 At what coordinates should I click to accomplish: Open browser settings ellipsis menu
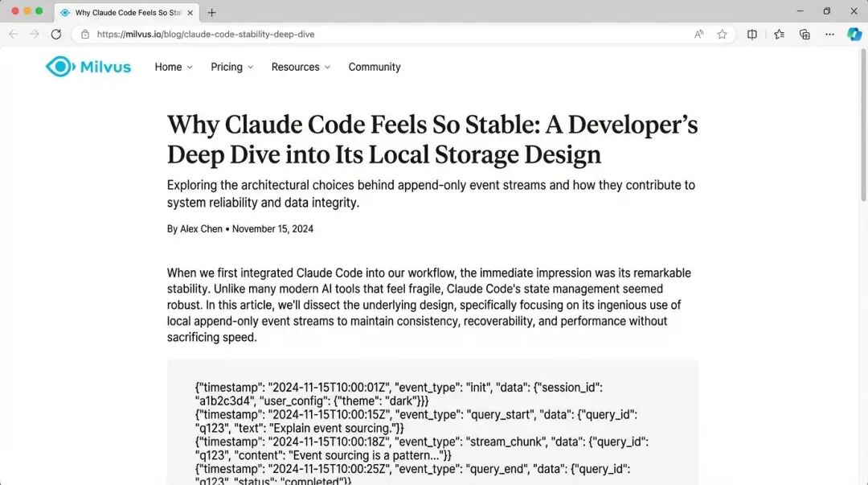coord(829,34)
